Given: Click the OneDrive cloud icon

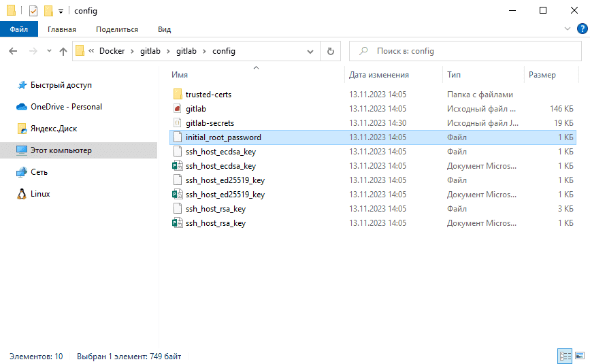Looking at the screenshot, I should coord(22,107).
